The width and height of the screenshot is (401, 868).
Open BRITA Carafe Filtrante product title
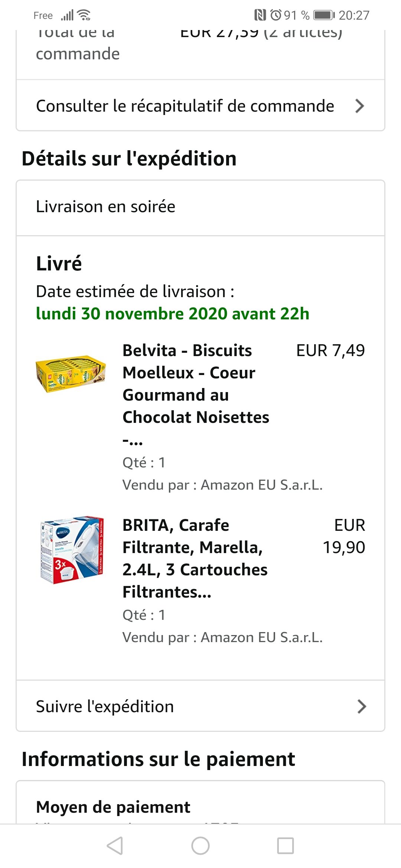pyautogui.click(x=195, y=559)
